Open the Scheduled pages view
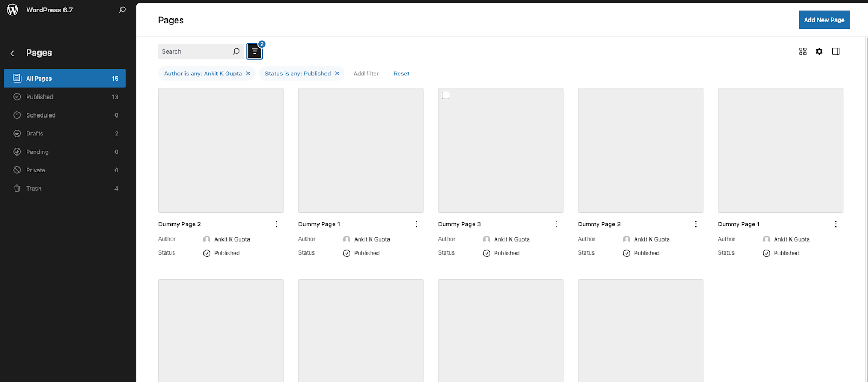Image resolution: width=868 pixels, height=382 pixels. (41, 115)
